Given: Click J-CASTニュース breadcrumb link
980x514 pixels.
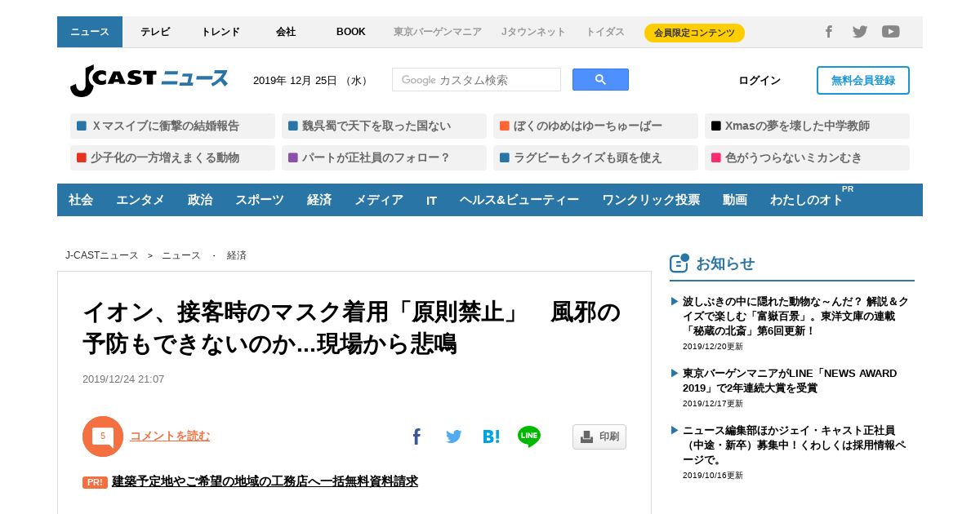Looking at the screenshot, I should coord(102,255).
